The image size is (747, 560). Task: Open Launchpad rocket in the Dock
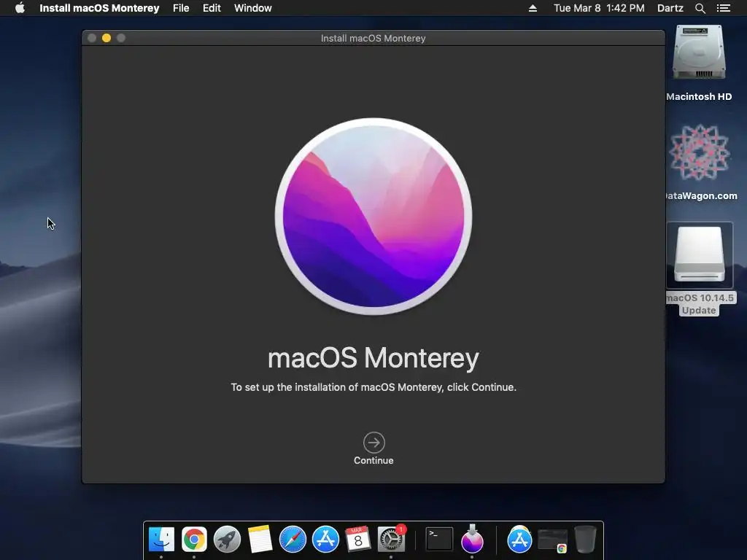(x=227, y=540)
